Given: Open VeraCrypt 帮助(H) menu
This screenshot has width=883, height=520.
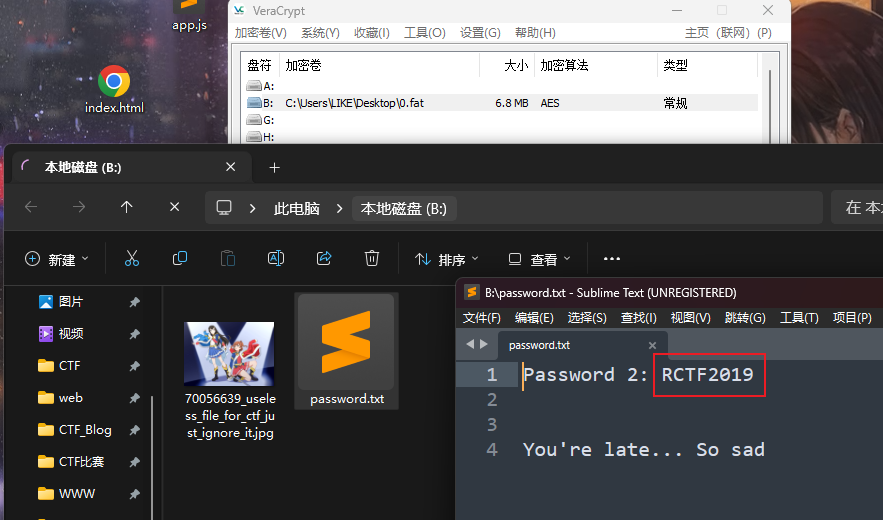Looking at the screenshot, I should [535, 33].
